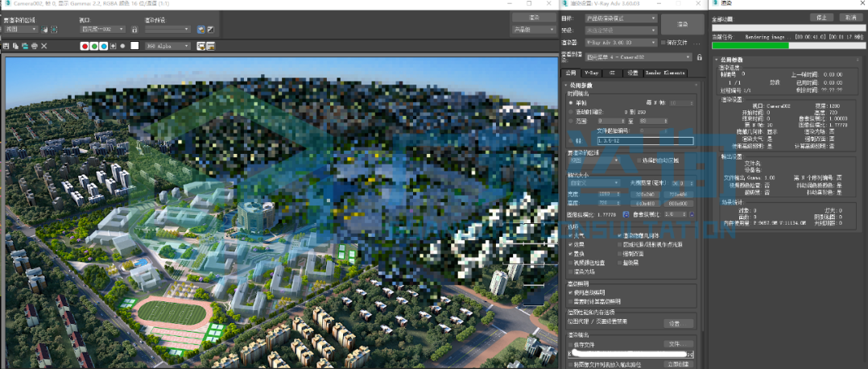The height and width of the screenshot is (369, 868).
Task: Click the frames input field showing 1,3,5-12
Action: pos(640,140)
